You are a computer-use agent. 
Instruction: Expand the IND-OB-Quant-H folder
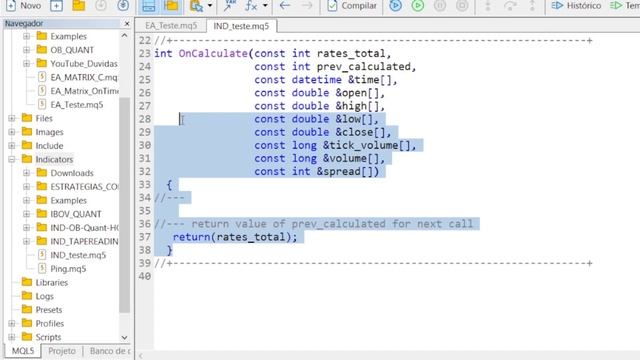point(27,228)
